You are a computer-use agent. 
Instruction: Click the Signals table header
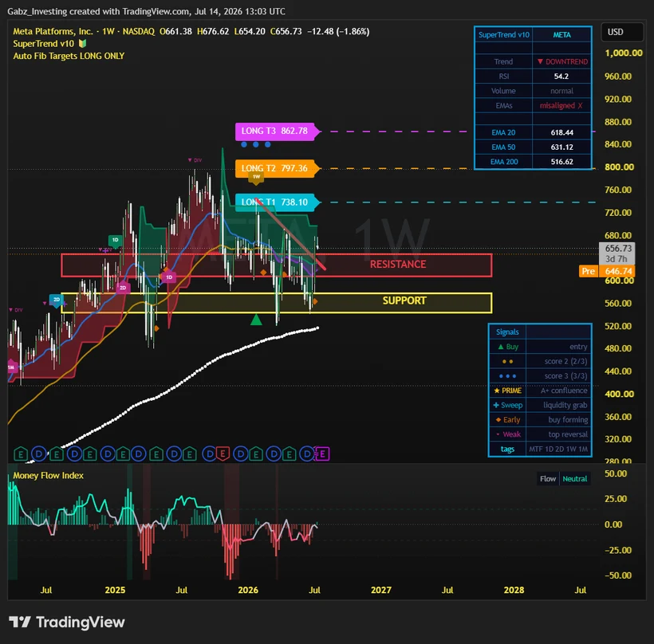tap(507, 332)
